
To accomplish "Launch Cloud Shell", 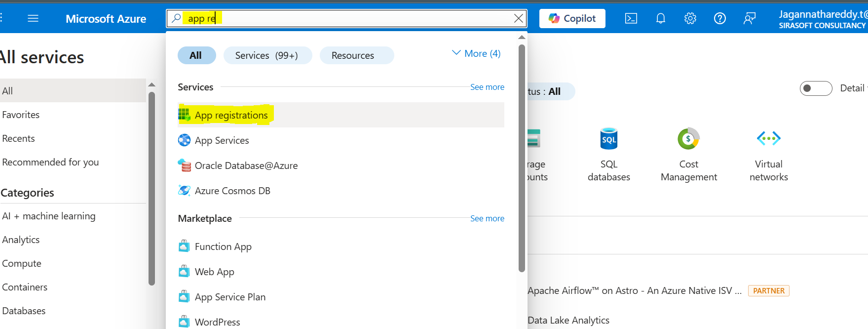I will coord(631,18).
